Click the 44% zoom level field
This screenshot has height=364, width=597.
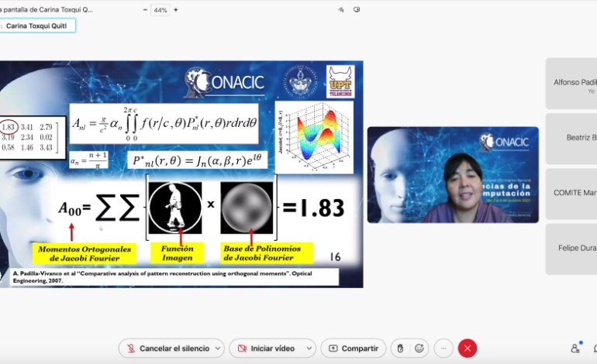(x=160, y=10)
